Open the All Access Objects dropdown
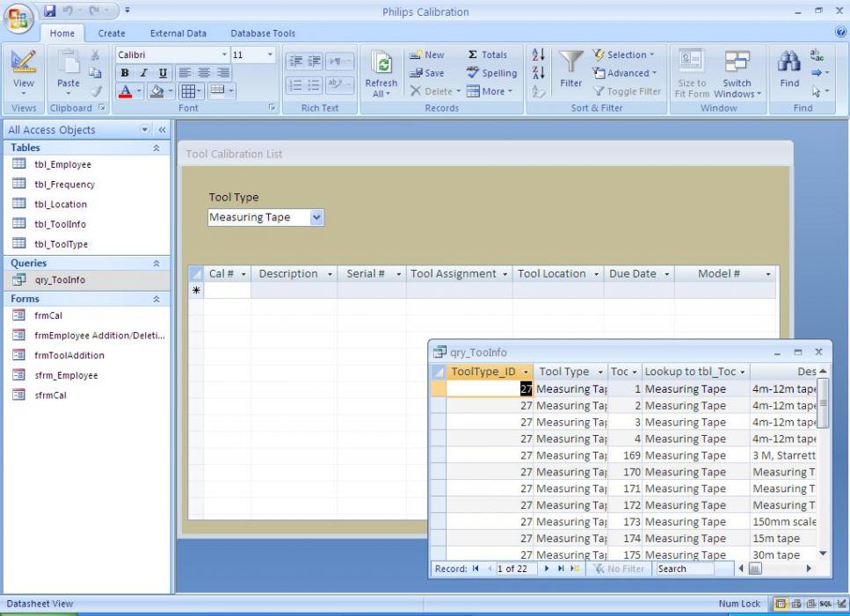 [145, 129]
